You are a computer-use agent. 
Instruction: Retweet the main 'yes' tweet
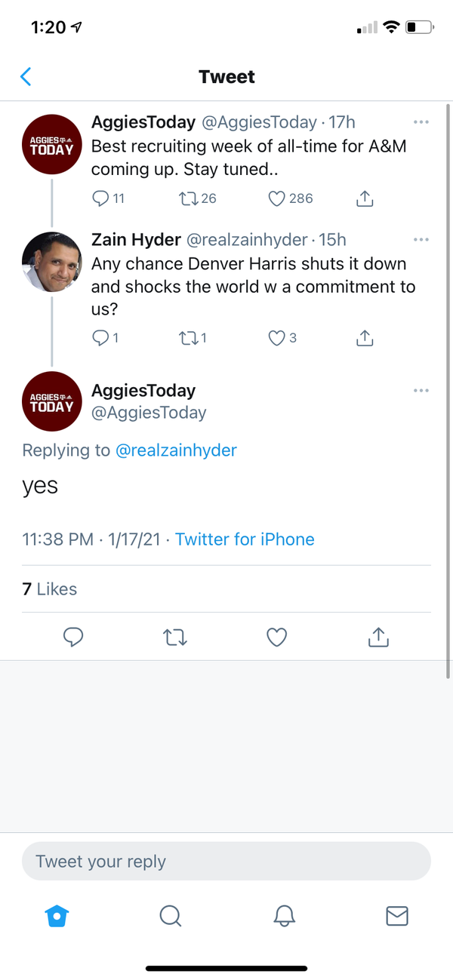(x=175, y=637)
